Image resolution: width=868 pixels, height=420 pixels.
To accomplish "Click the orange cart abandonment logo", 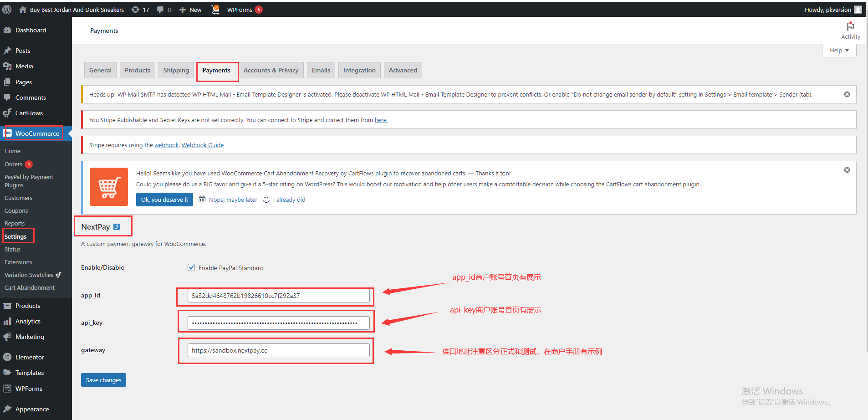I will pos(109,187).
